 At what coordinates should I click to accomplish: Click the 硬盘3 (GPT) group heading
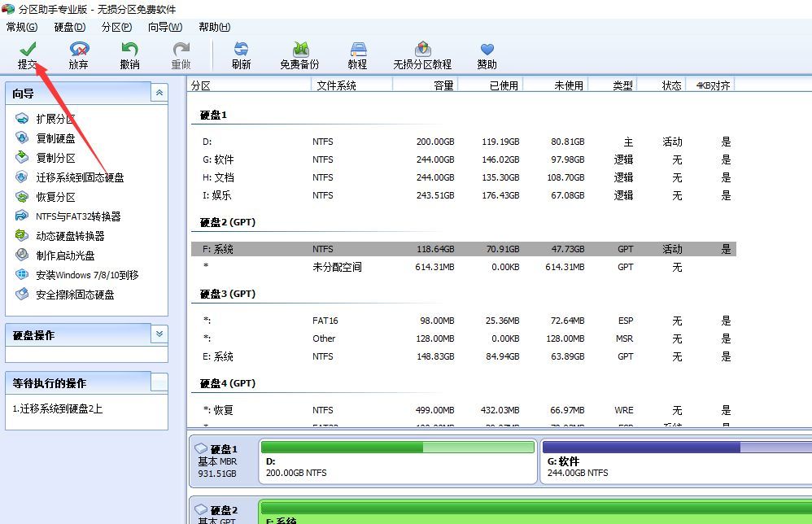[x=228, y=294]
